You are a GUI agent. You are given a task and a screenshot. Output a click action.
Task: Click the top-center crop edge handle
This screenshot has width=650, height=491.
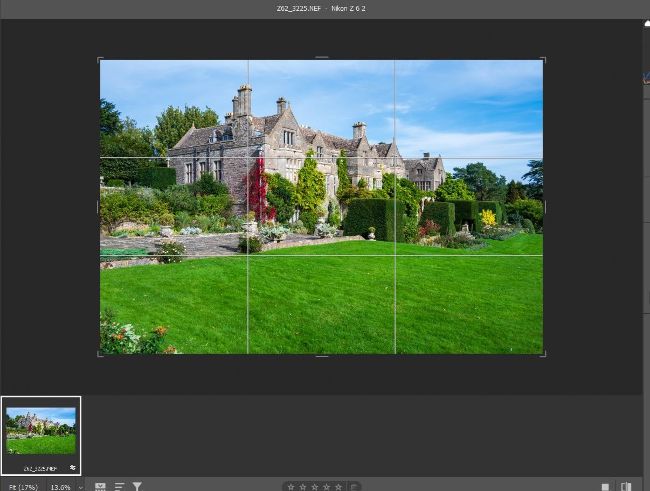tap(321, 58)
